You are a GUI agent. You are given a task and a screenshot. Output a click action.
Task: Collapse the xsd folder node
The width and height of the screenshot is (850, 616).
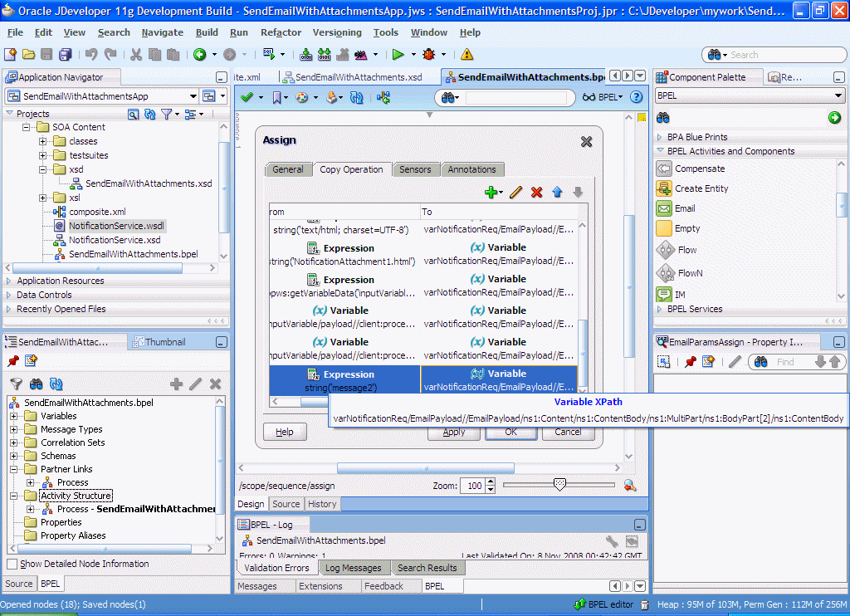pos(43,169)
